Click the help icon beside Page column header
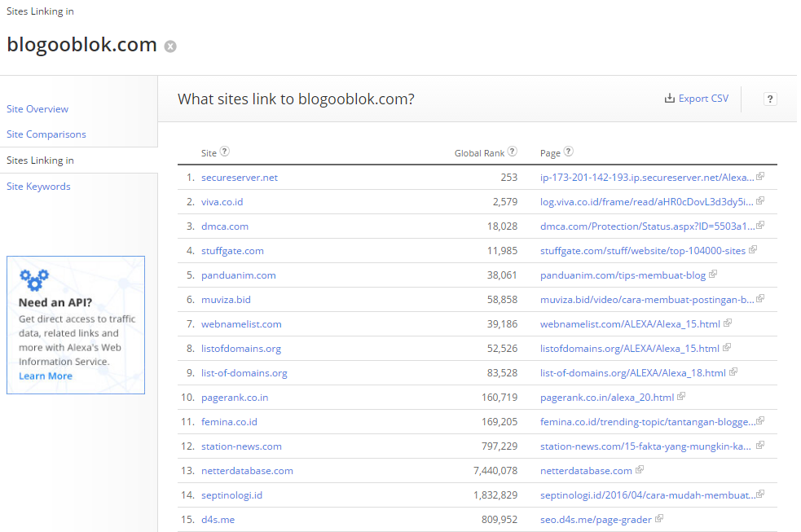The width and height of the screenshot is (801, 532). tap(569, 152)
